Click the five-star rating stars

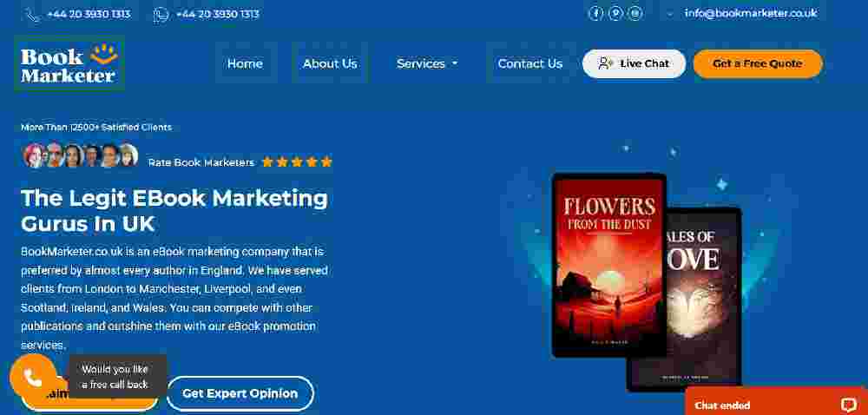pyautogui.click(x=297, y=162)
